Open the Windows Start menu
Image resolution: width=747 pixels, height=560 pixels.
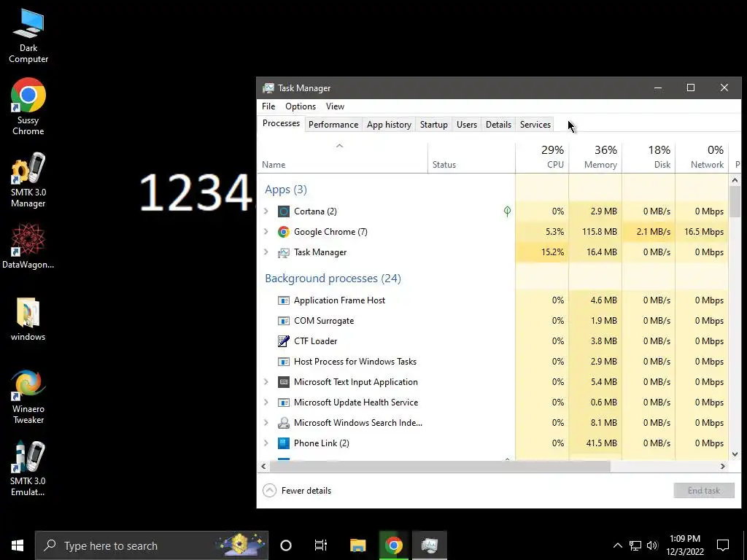tap(18, 545)
